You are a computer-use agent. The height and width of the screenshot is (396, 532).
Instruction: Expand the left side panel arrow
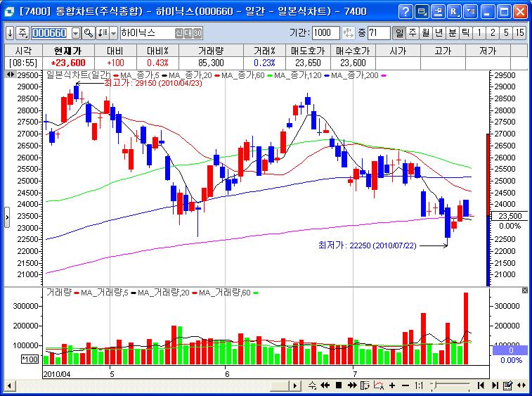pos(7,217)
